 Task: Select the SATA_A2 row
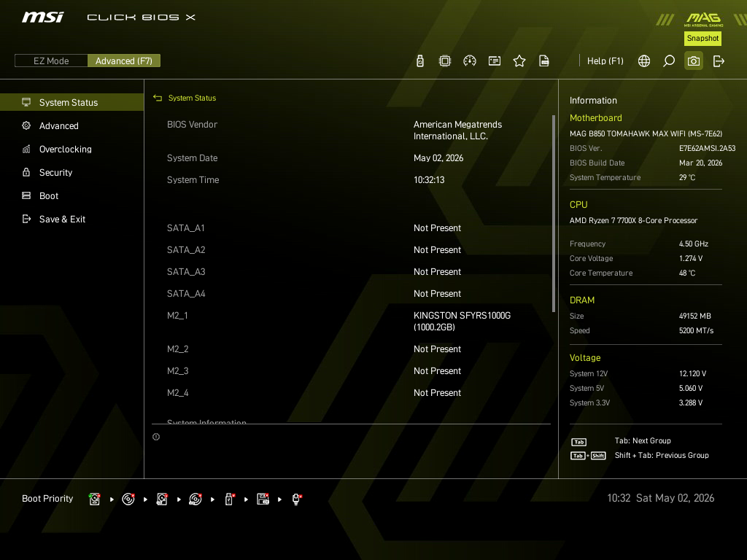352,250
